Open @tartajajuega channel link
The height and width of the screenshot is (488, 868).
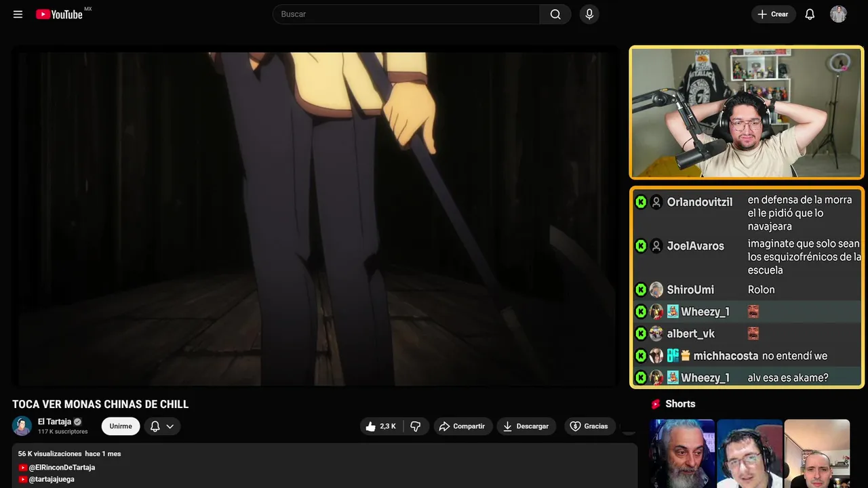coord(52,479)
